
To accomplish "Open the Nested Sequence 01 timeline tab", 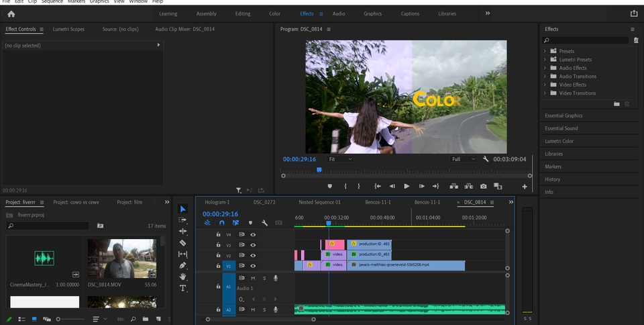I will coord(319,202).
